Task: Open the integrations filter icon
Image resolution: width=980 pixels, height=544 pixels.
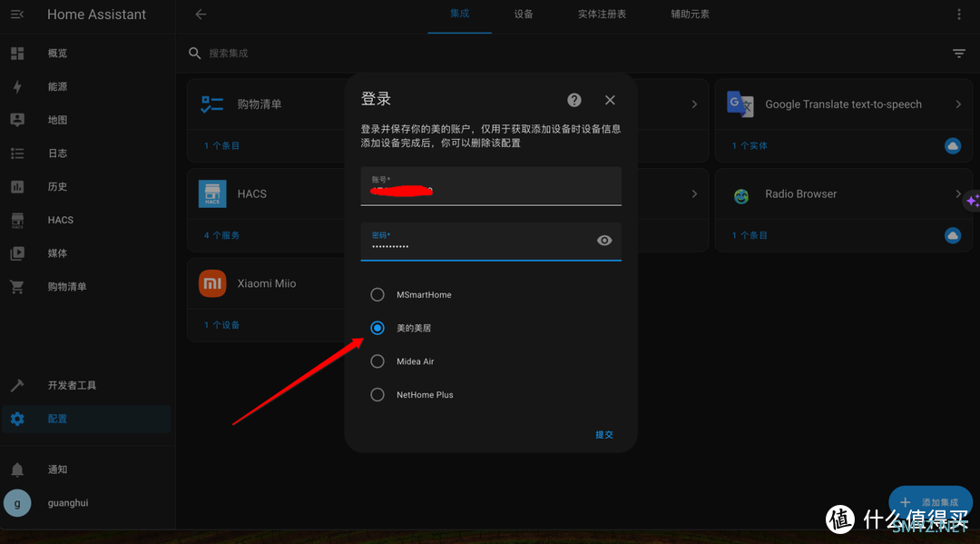Action: point(959,54)
